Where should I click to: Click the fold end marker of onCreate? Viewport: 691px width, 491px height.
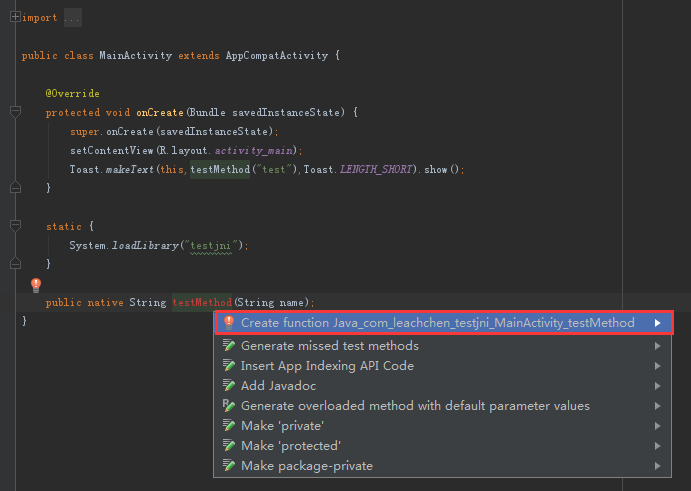point(15,187)
